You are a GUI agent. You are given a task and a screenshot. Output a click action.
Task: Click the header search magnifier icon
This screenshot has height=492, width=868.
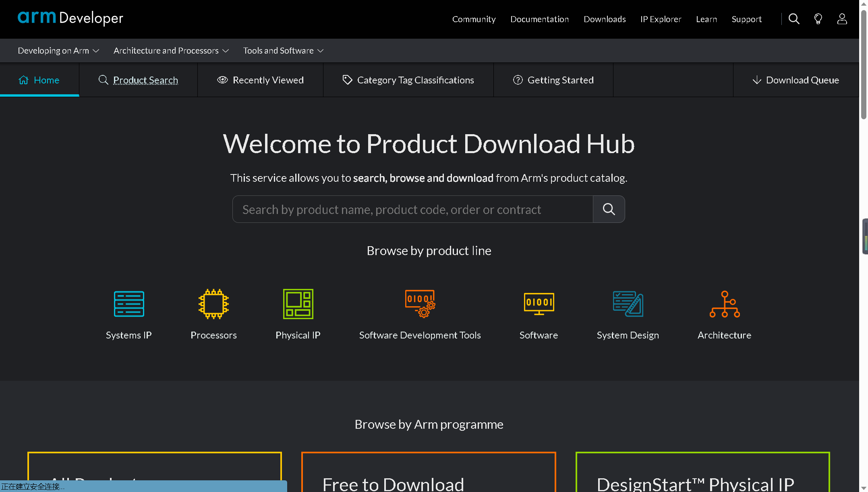[793, 19]
